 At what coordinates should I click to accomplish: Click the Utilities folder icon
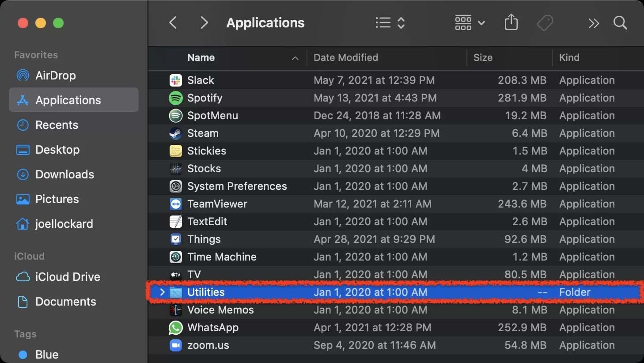point(176,292)
